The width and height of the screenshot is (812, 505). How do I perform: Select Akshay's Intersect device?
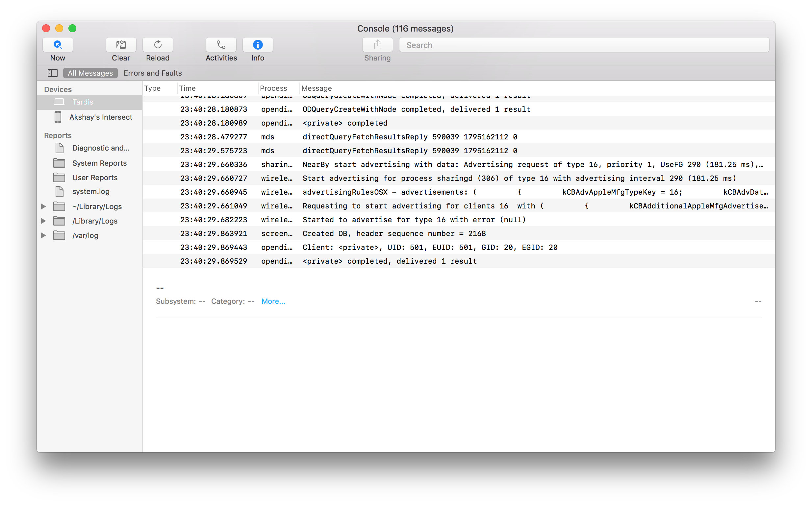(89, 117)
